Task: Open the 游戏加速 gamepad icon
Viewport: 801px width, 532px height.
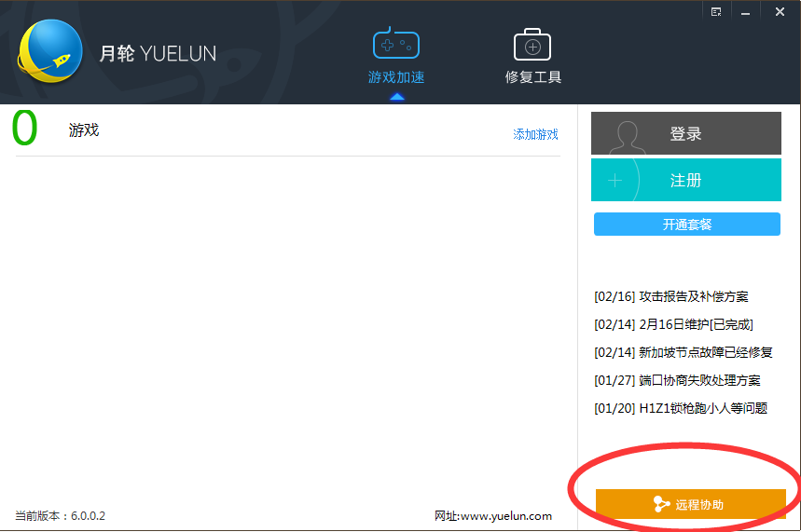Action: (x=396, y=43)
